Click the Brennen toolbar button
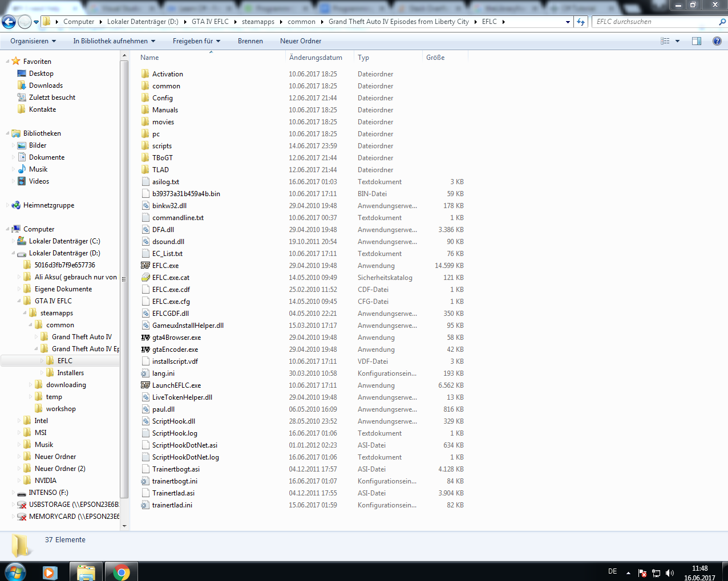Viewport: 728px width, 581px height. point(250,41)
